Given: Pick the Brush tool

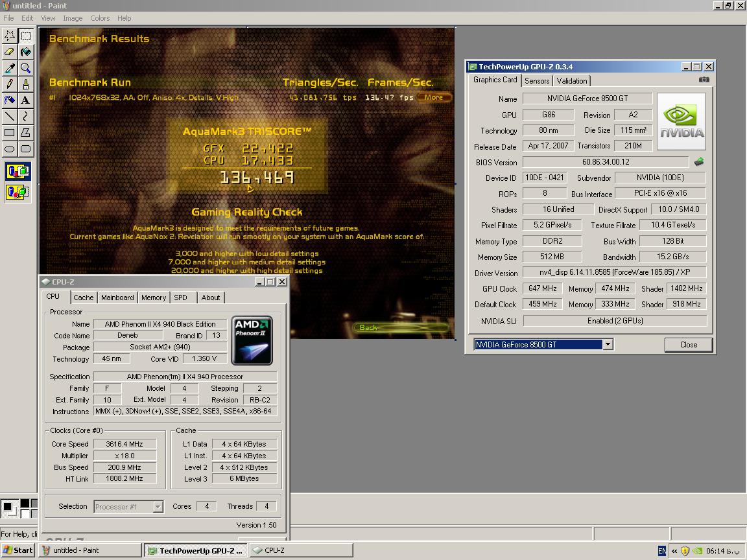Looking at the screenshot, I should click(x=26, y=84).
